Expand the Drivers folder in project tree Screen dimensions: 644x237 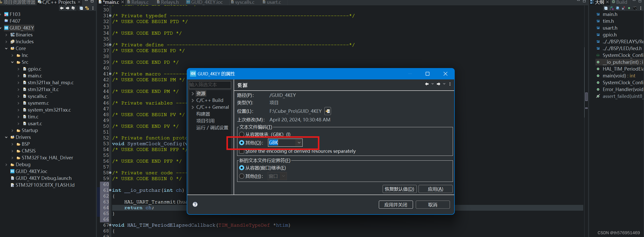pyautogui.click(x=6, y=137)
